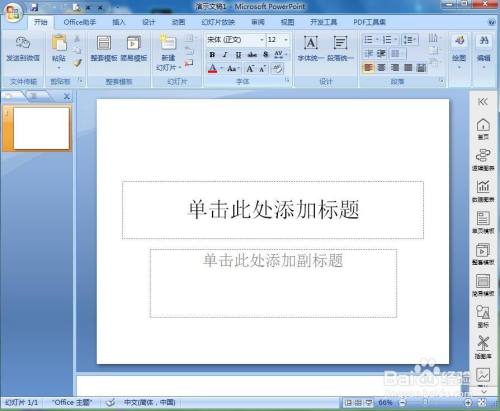Toggle text Shadow S formatting
This screenshot has width=500, height=411.
click(266, 54)
